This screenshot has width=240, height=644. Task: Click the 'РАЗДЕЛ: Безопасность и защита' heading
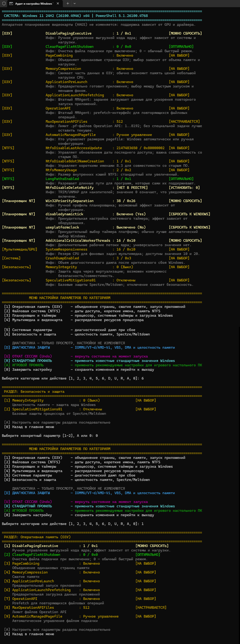click(x=34, y=392)
